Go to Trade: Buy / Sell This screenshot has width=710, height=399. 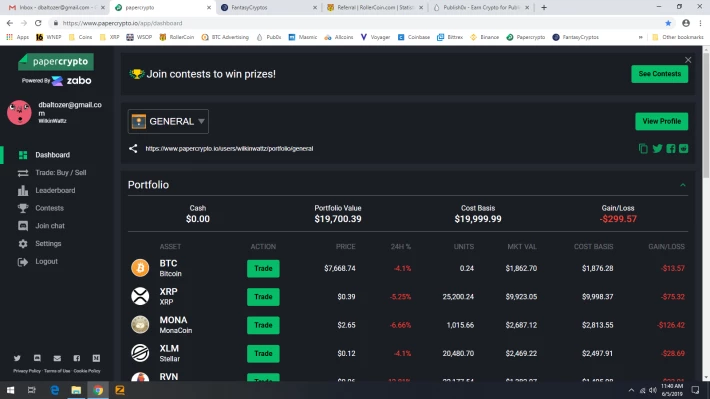click(x=61, y=173)
